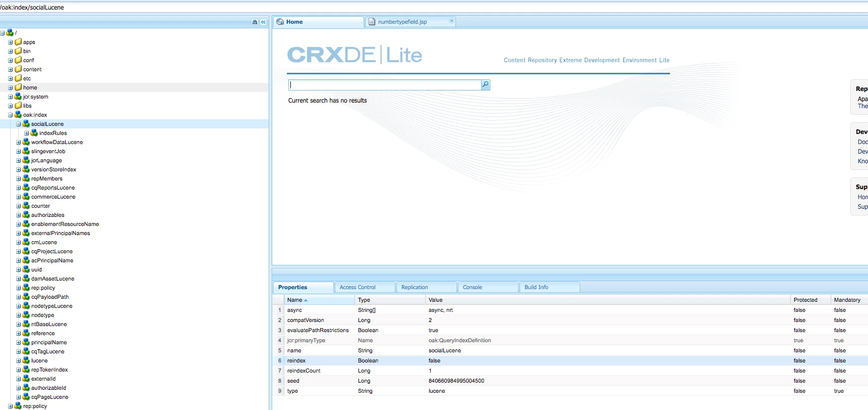Select the externalPrincipalNames tree node

61,233
